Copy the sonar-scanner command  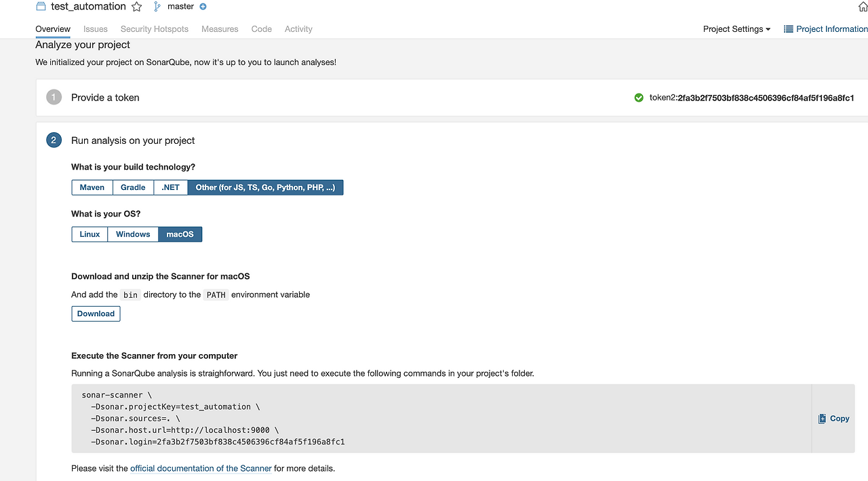(x=833, y=419)
